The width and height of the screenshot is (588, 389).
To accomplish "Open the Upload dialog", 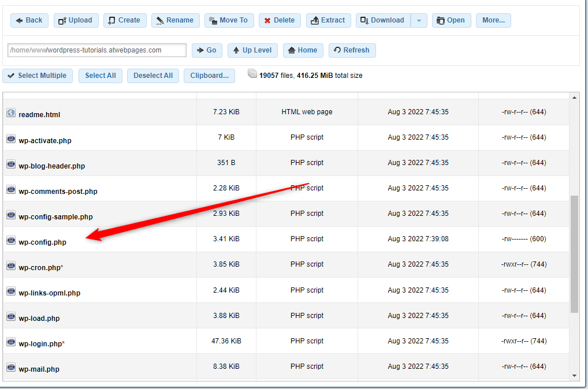I will click(x=76, y=20).
